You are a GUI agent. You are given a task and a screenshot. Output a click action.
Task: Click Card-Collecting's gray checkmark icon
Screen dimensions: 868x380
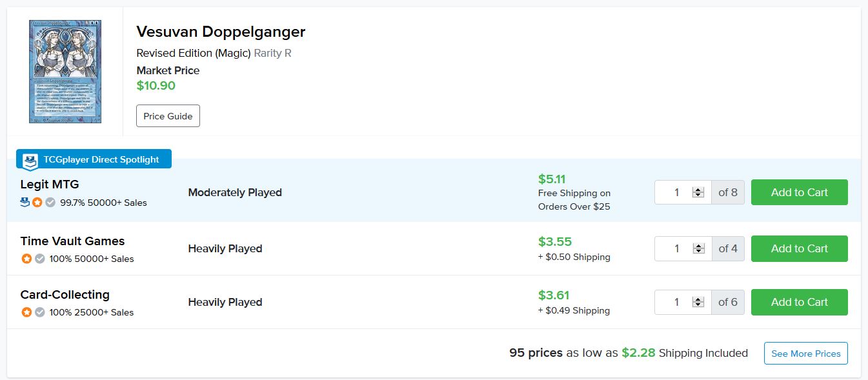coord(39,312)
